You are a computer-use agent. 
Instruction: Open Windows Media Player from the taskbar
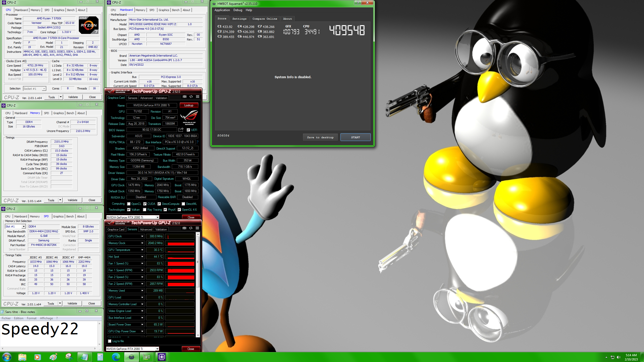(37, 357)
